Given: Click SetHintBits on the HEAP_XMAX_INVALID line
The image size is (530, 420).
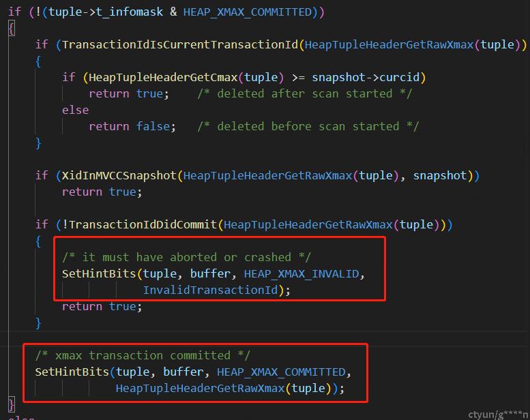Looking at the screenshot, I should (99, 273).
